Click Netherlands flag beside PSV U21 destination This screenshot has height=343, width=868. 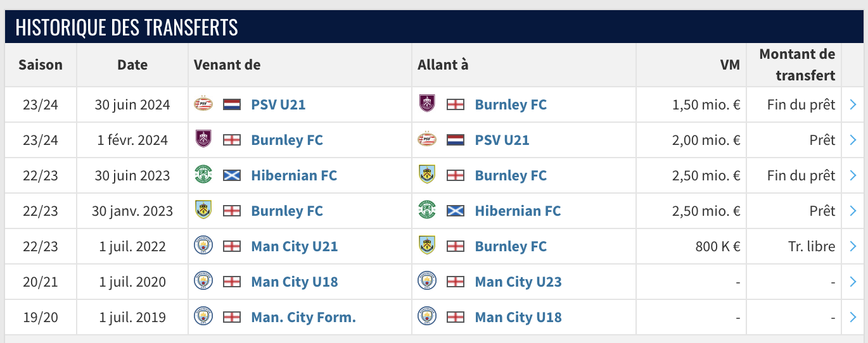click(x=456, y=140)
